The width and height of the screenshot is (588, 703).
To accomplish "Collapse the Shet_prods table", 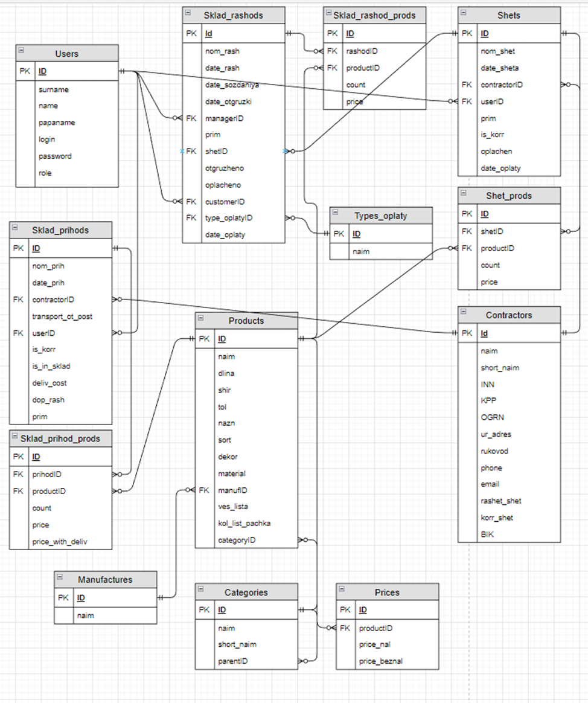I will click(x=464, y=193).
